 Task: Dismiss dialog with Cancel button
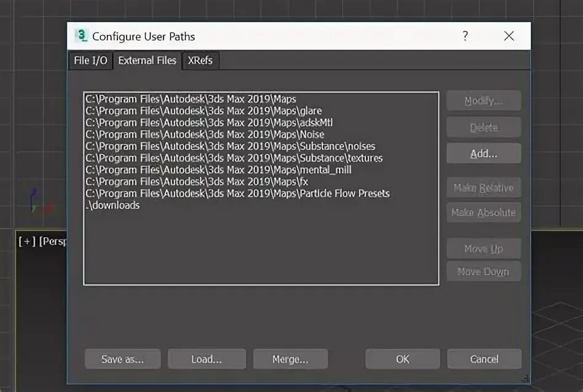coord(485,359)
